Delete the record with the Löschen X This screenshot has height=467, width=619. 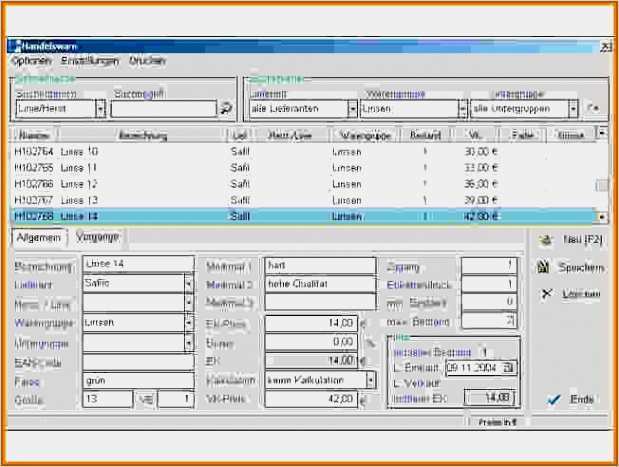[x=572, y=295]
